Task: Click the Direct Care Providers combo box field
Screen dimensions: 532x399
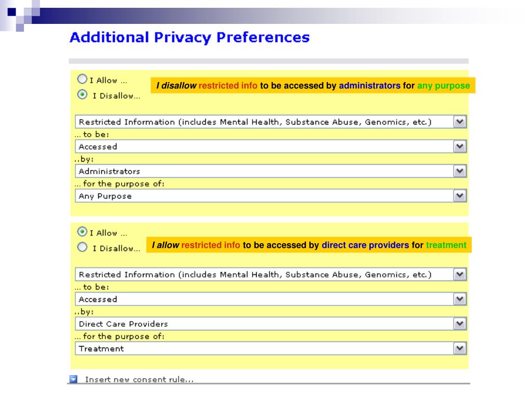Action: click(271, 324)
